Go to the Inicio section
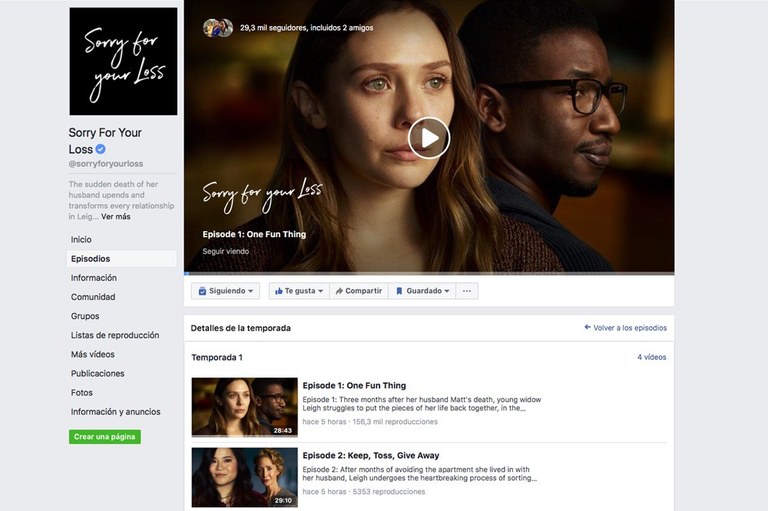 click(x=81, y=240)
